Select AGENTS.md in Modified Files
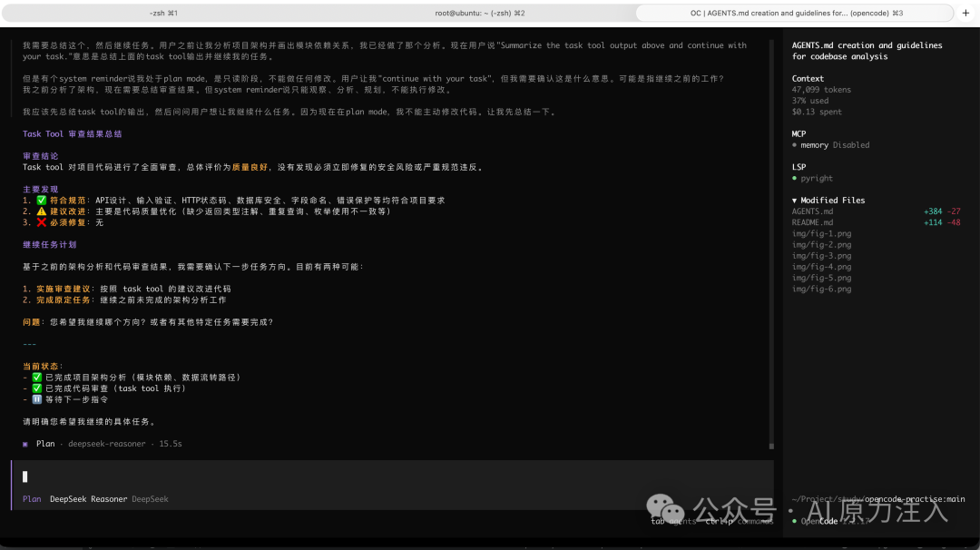The width and height of the screenshot is (980, 550). pyautogui.click(x=812, y=211)
